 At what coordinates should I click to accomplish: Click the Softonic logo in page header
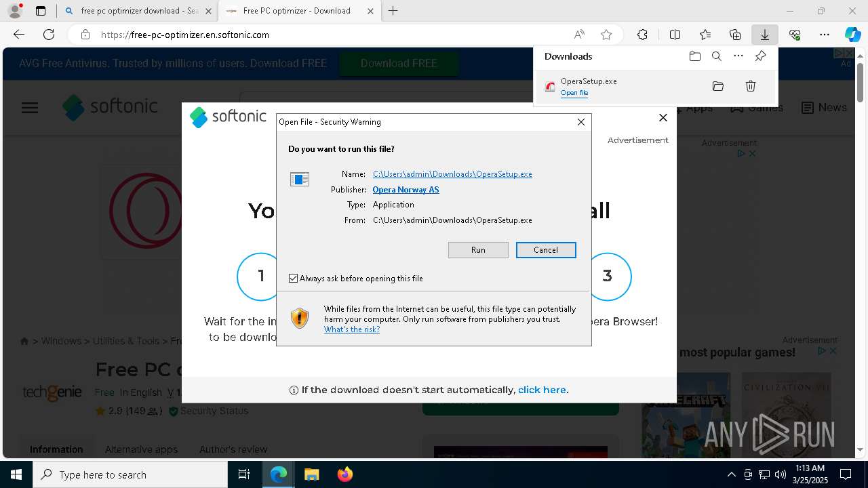click(111, 108)
